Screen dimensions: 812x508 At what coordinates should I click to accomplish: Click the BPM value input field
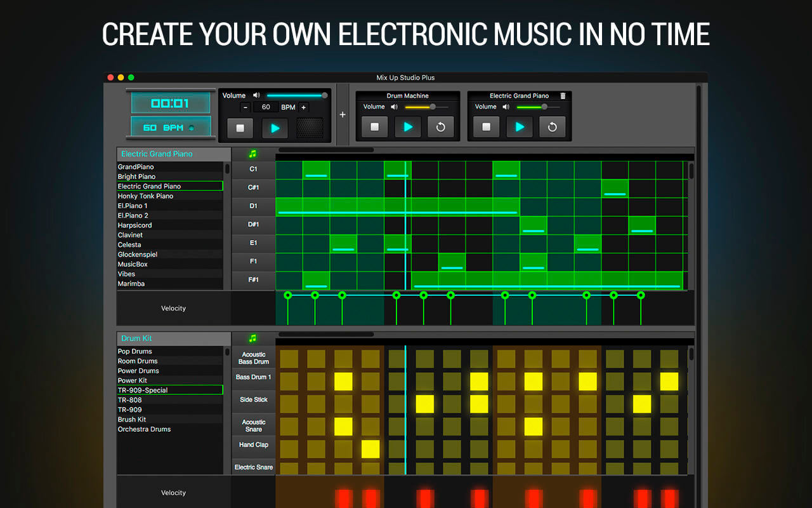pyautogui.click(x=266, y=107)
